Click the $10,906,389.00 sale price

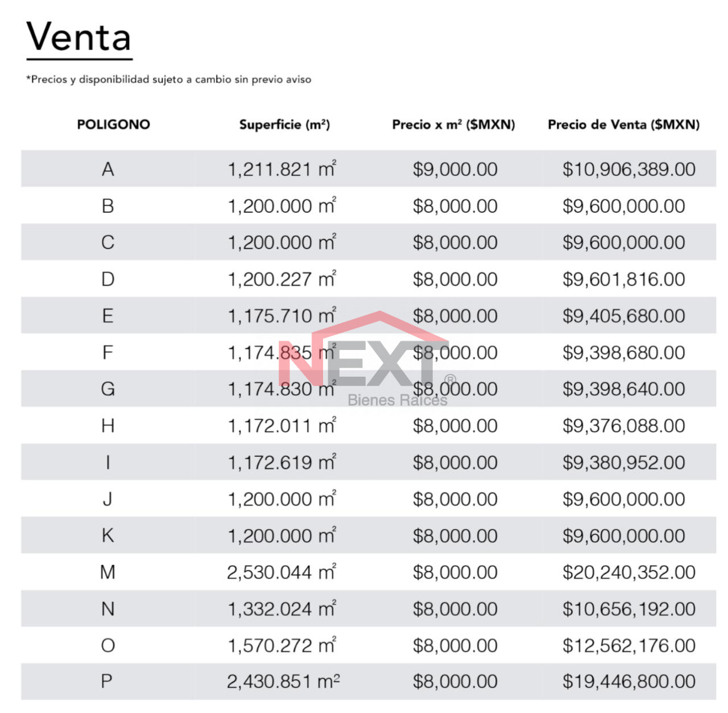(628, 170)
